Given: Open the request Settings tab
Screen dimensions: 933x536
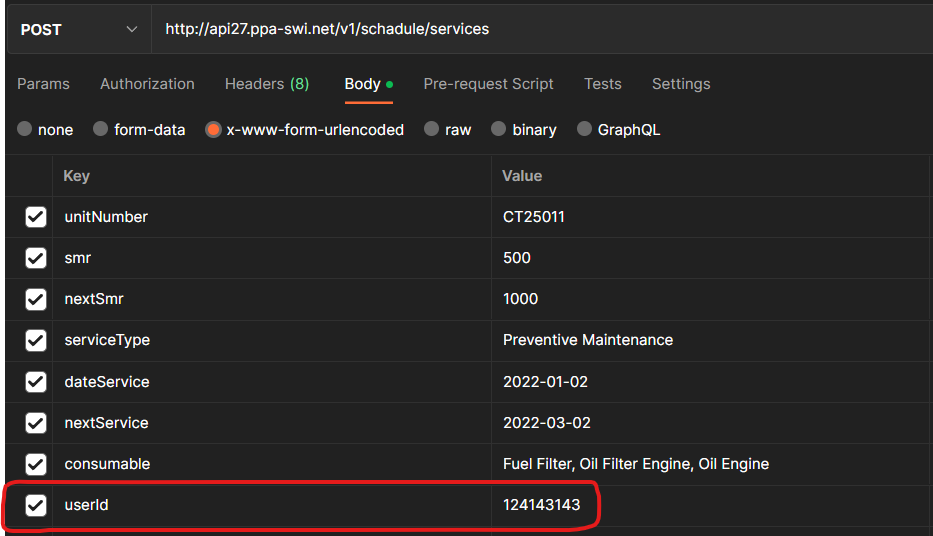Looking at the screenshot, I should click(x=680, y=84).
